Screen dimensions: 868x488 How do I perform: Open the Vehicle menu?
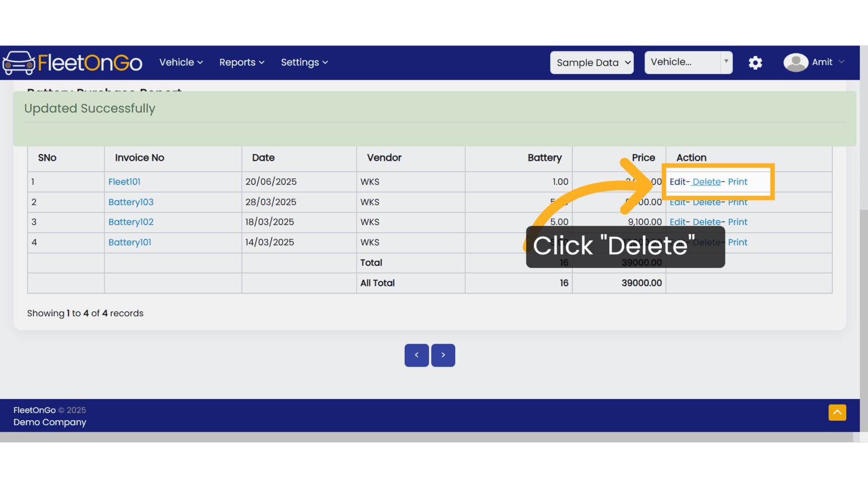181,62
